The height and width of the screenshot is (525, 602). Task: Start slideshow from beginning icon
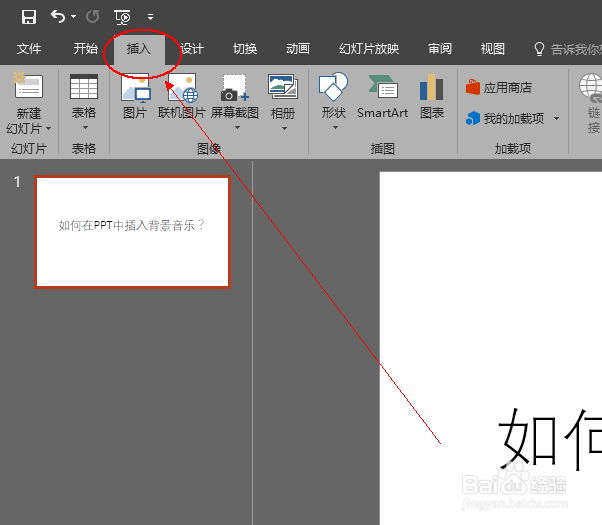122,17
